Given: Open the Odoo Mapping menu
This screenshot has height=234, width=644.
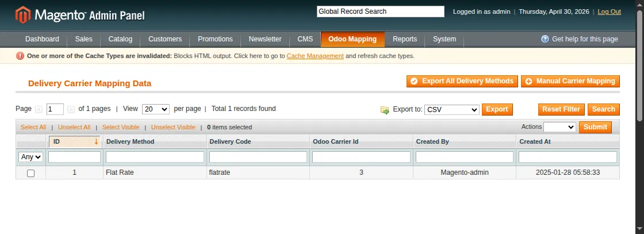Looking at the screenshot, I should coord(352,39).
